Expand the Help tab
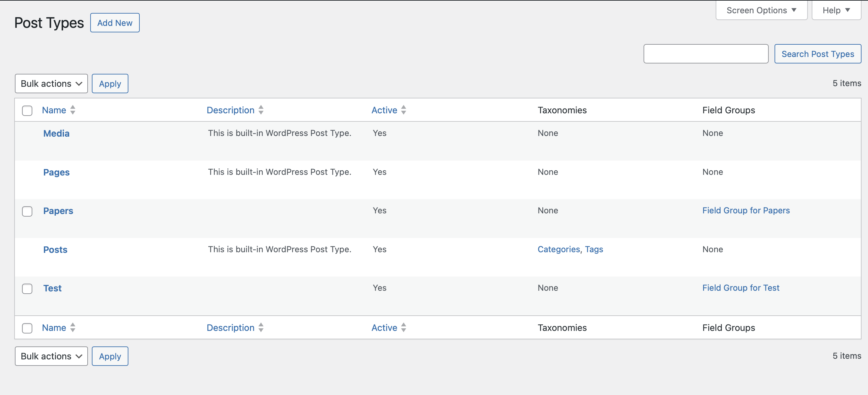This screenshot has width=868, height=395. coord(836,10)
